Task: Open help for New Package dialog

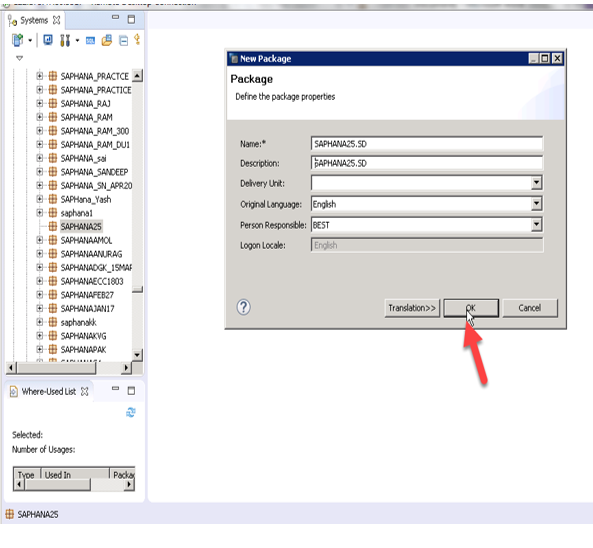Action: pos(244,307)
